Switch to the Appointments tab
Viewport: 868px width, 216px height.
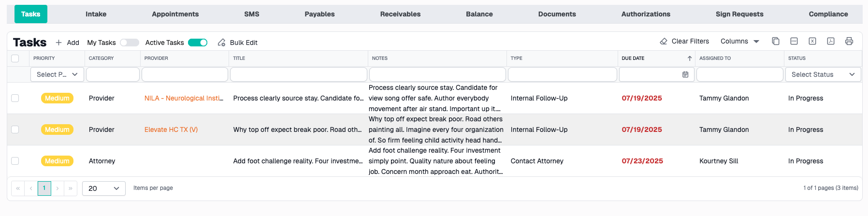tap(175, 14)
